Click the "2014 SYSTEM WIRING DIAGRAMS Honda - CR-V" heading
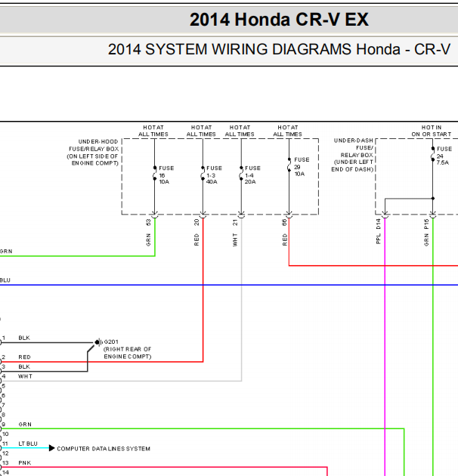458x476 pixels. (x=279, y=49)
